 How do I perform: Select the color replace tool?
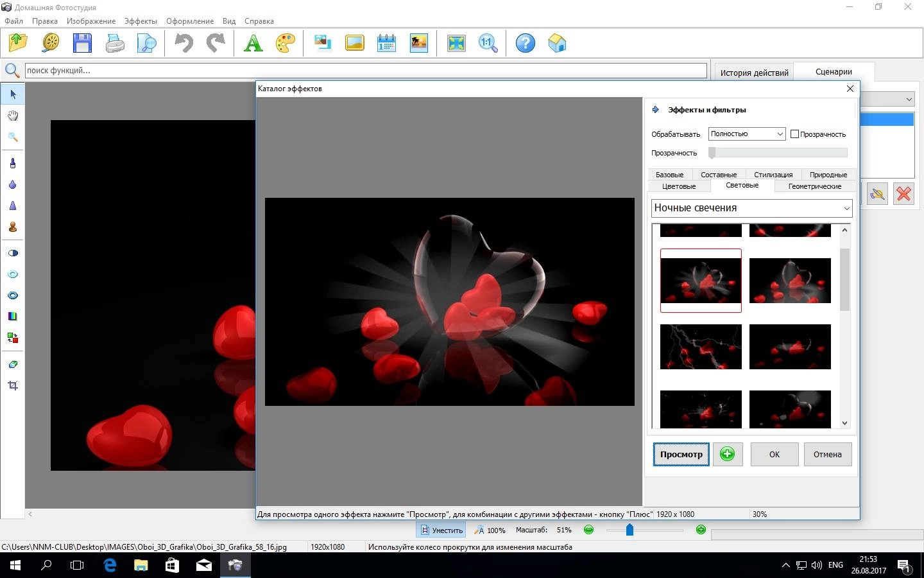pyautogui.click(x=13, y=337)
